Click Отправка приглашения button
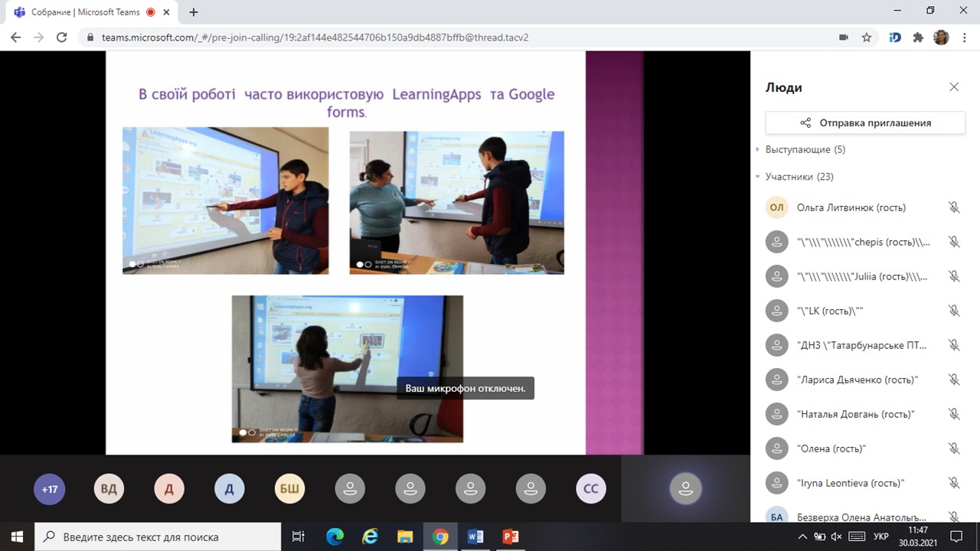 click(x=865, y=122)
